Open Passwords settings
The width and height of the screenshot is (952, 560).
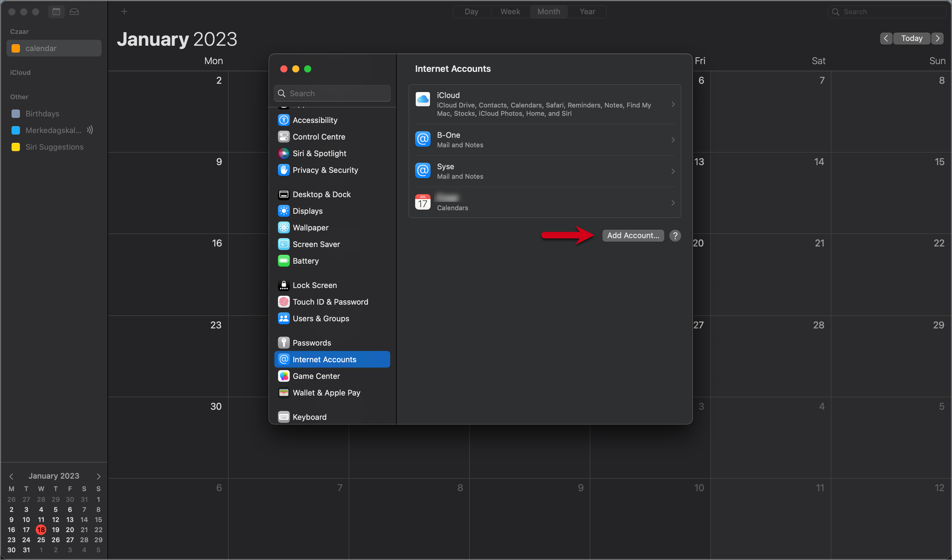pos(332,343)
